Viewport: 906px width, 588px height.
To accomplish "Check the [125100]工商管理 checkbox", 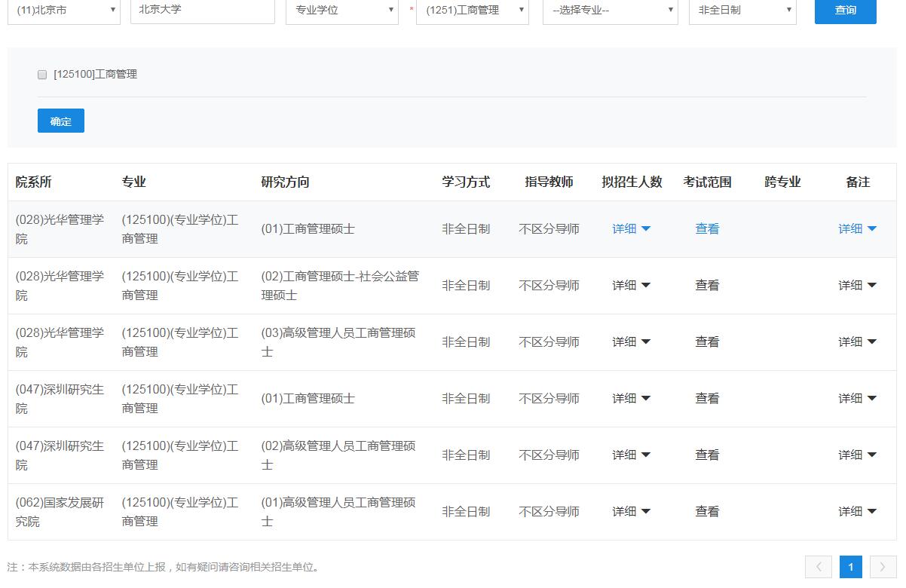I will [42, 75].
